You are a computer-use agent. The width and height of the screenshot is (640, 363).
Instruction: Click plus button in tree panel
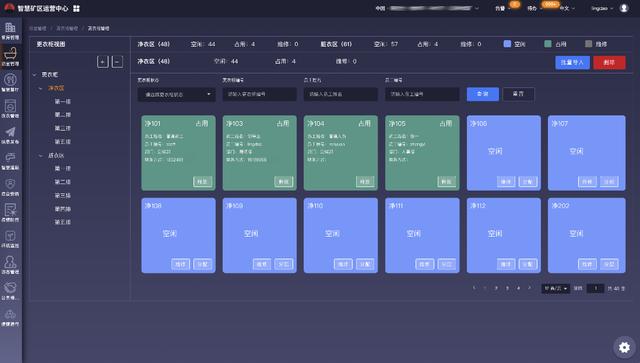tap(102, 62)
